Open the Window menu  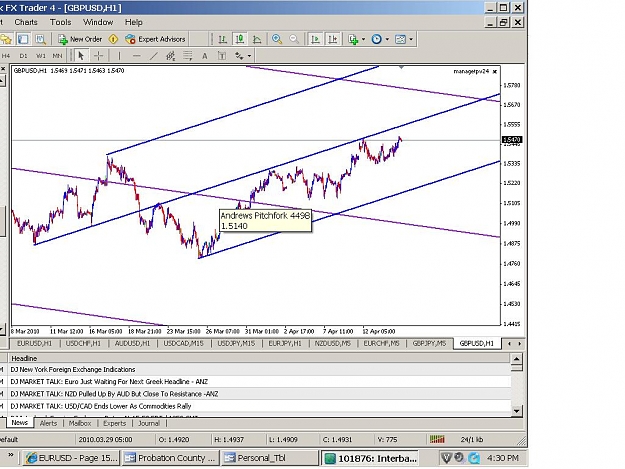(98, 22)
